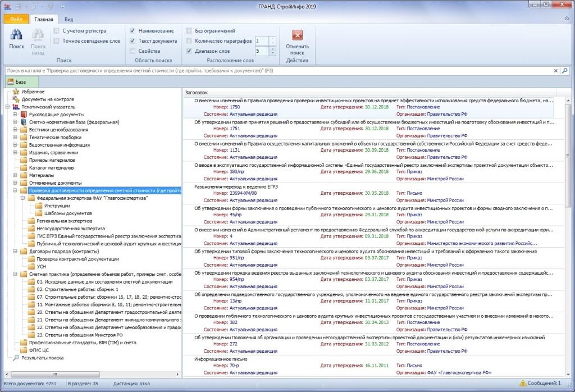575x392 pixels.
Task: Collapse the ribbon with the top-right chevron
Action: coord(567,19)
